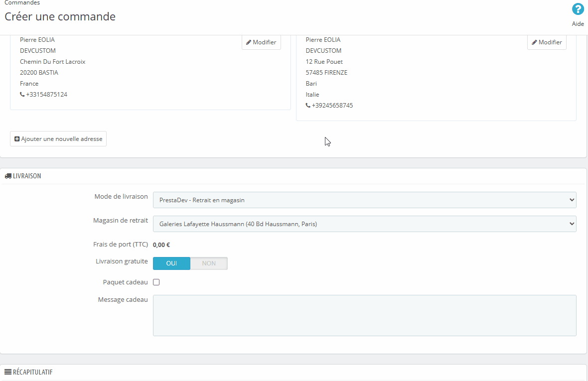Click phone icon next to +39245658745

(x=308, y=106)
